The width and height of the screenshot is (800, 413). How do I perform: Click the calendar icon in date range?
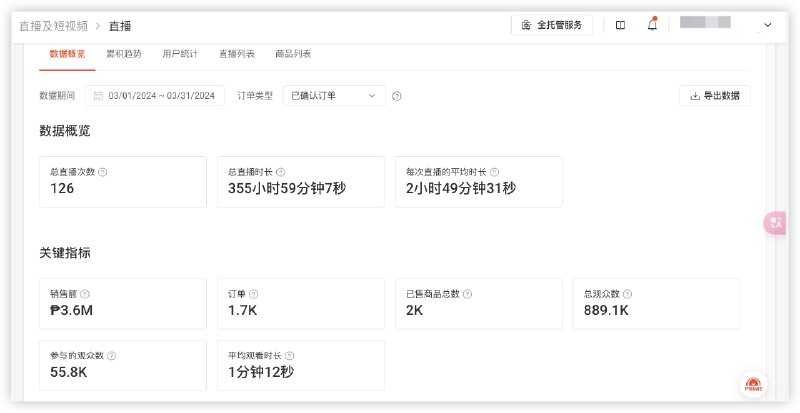[x=98, y=96]
